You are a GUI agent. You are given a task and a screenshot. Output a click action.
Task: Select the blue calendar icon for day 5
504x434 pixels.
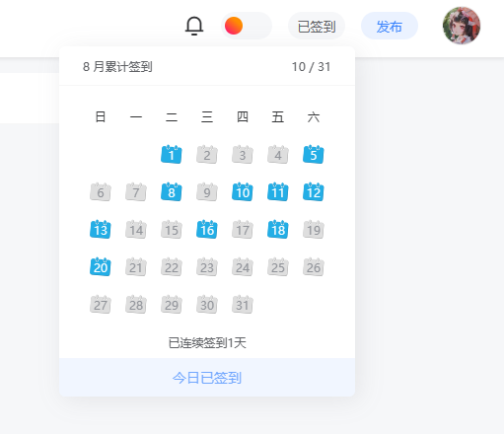pyautogui.click(x=314, y=154)
